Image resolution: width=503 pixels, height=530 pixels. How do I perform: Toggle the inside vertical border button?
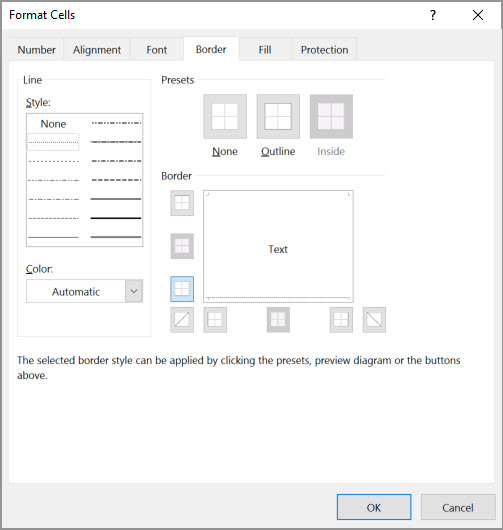278,320
